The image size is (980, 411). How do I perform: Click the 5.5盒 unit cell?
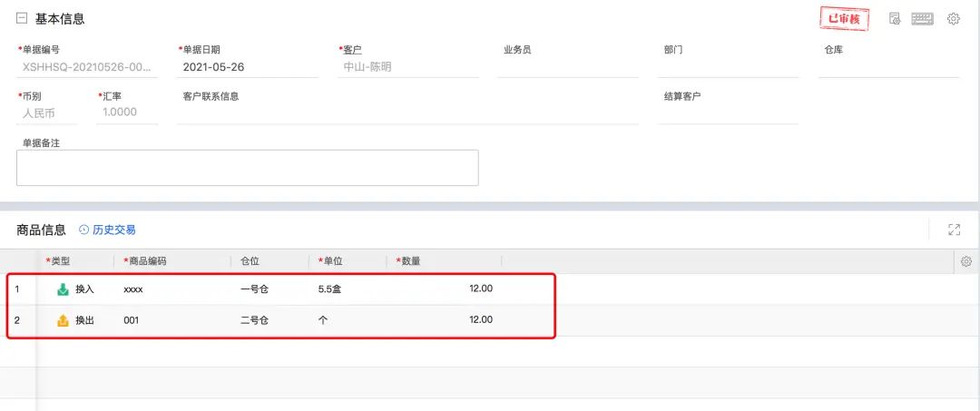pyautogui.click(x=330, y=289)
